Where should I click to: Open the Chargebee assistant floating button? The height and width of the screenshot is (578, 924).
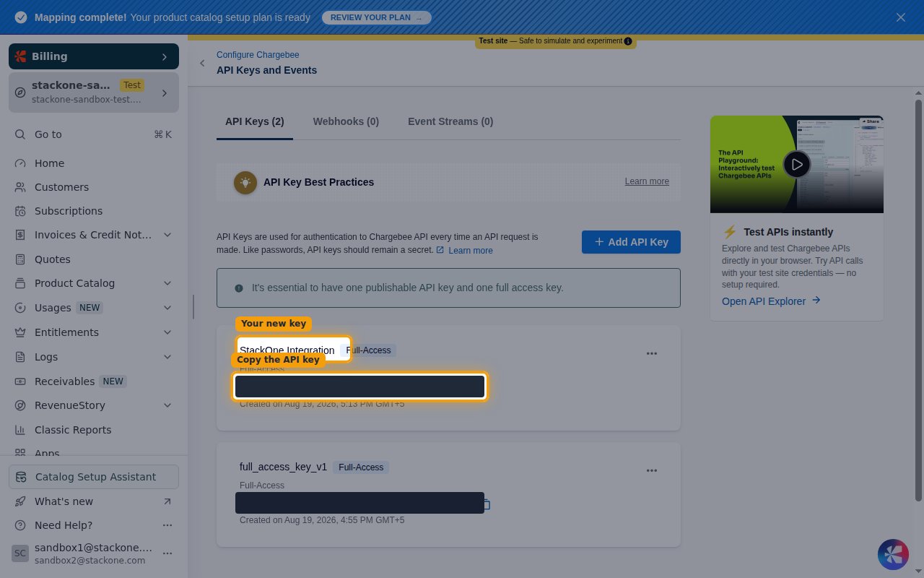point(893,554)
